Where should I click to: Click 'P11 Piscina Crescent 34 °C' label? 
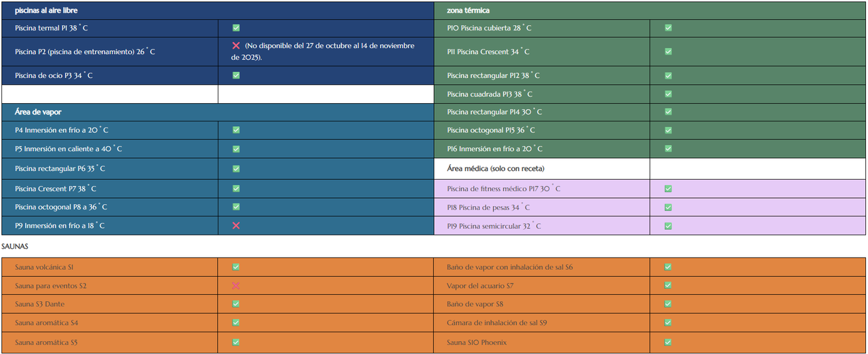point(488,52)
